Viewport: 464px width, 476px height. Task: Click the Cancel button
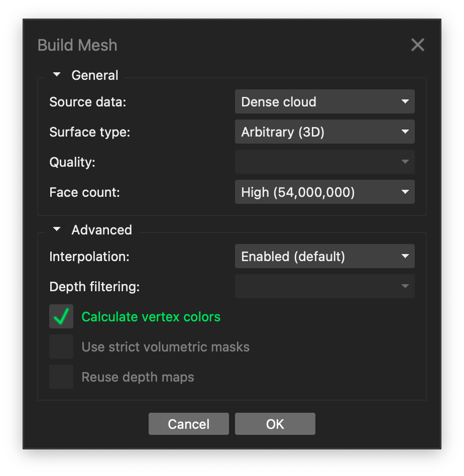[x=189, y=424]
